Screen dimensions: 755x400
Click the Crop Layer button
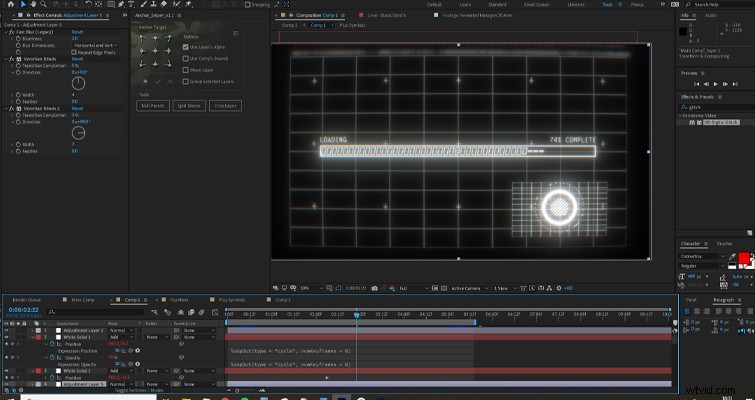point(225,105)
